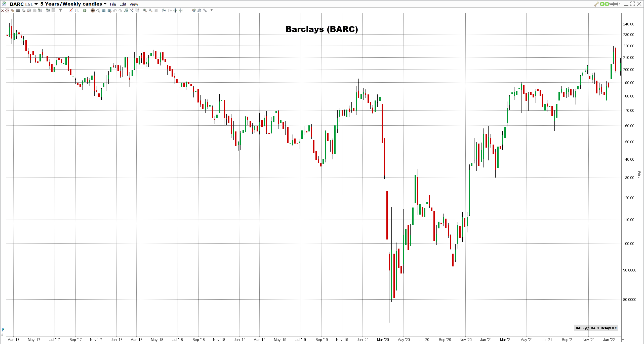
Task: Select the red pencil drawing tool
Action: [71, 11]
